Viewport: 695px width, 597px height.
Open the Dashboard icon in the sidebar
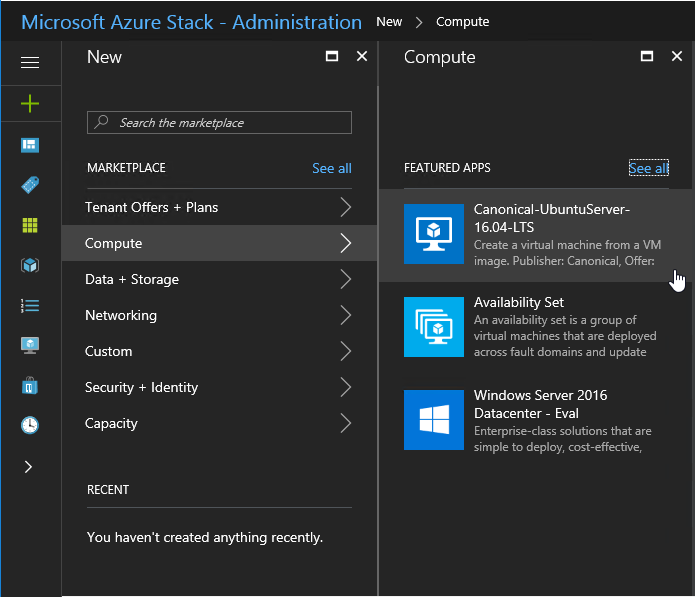(x=30, y=145)
